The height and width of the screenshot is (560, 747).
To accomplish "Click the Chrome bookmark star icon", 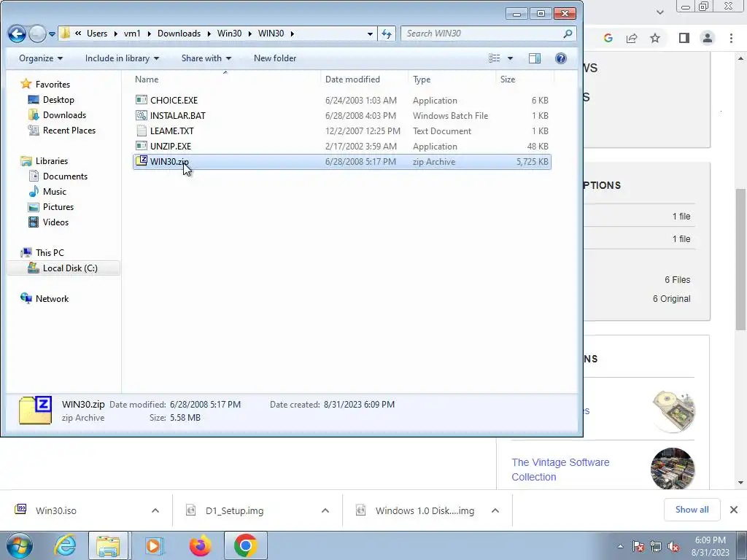I will click(655, 38).
